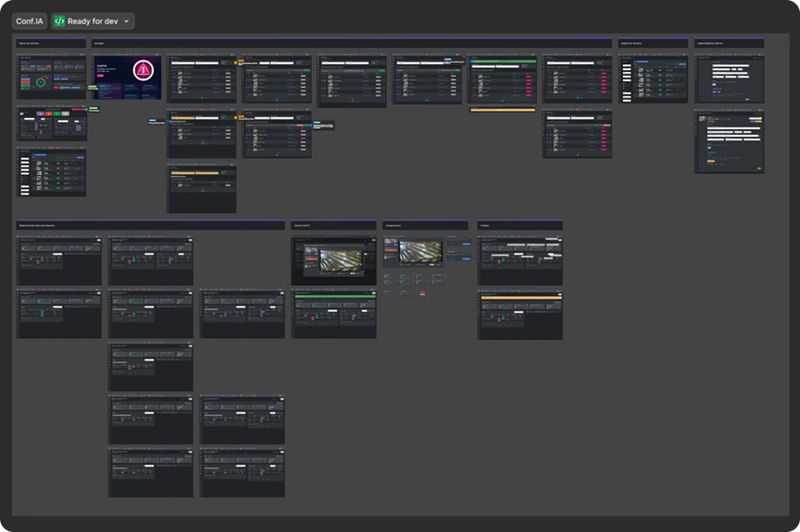Image resolution: width=800 pixels, height=532 pixels.
Task: Click the black tooltip annotation near the Alcaçás frames
Action: coord(325,126)
